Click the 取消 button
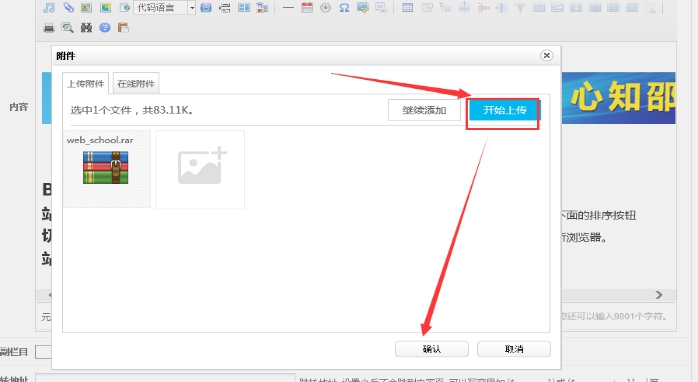The image size is (698, 382). [x=514, y=349]
